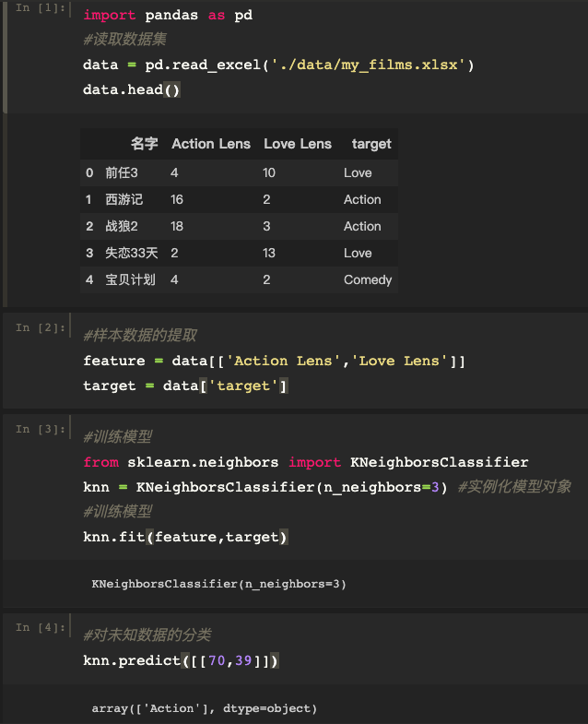The image size is (588, 724).
Task: Click the sklearn.neighbors import line
Action: 306,462
